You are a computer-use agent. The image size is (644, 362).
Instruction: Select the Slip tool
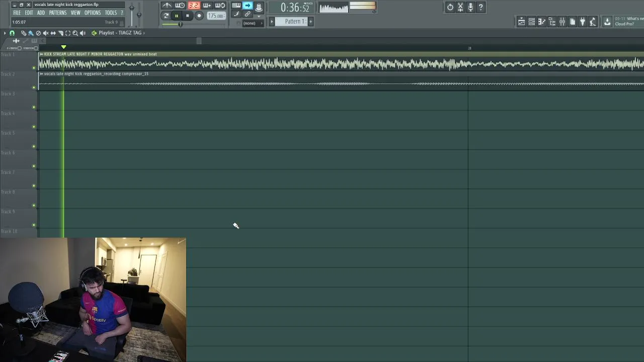click(53, 33)
